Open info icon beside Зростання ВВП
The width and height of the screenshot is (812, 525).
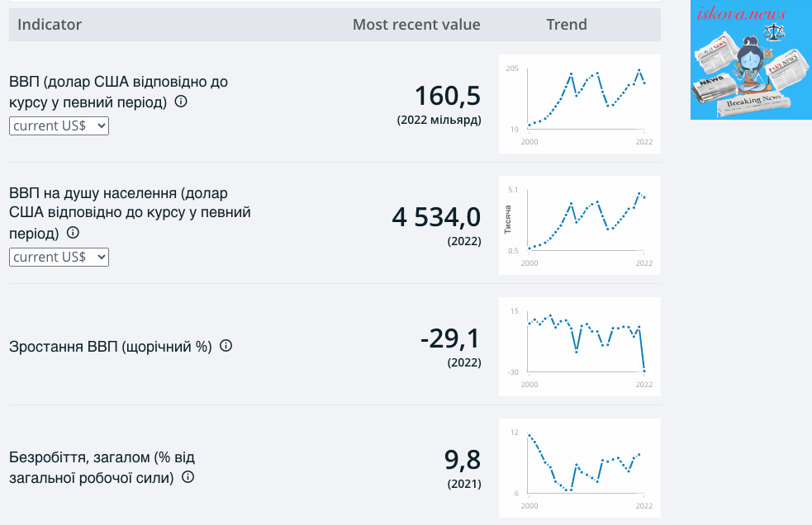pos(226,345)
